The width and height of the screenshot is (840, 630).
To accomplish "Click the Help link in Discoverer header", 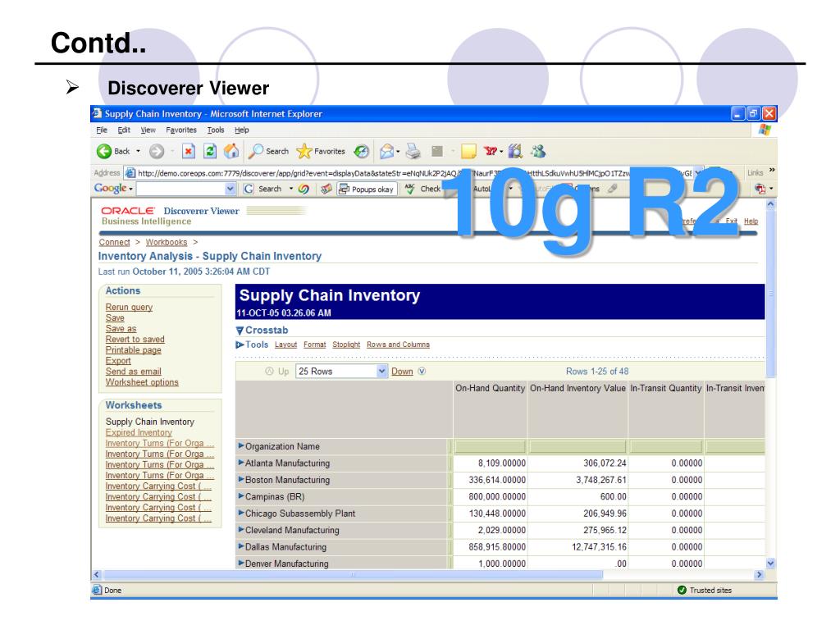I will coord(751,221).
